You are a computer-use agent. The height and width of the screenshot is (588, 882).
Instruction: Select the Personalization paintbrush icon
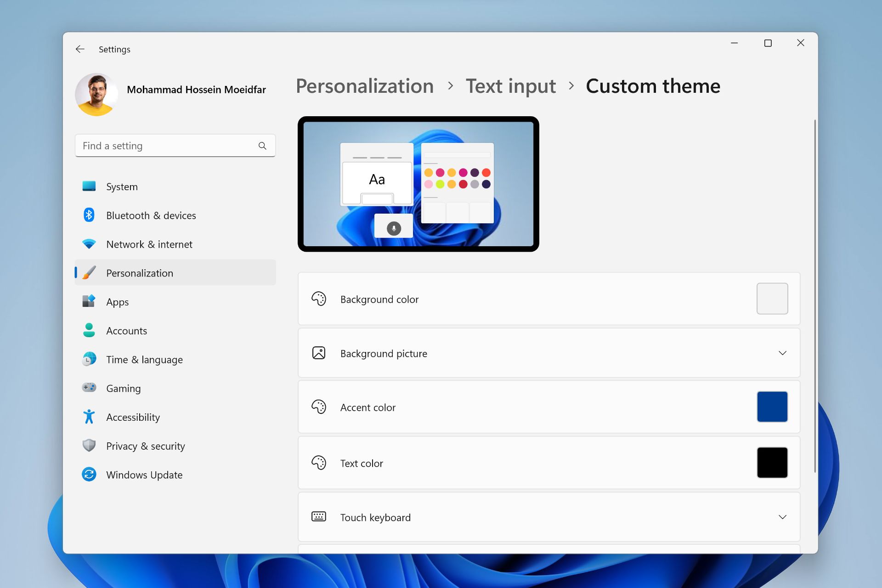[89, 273]
